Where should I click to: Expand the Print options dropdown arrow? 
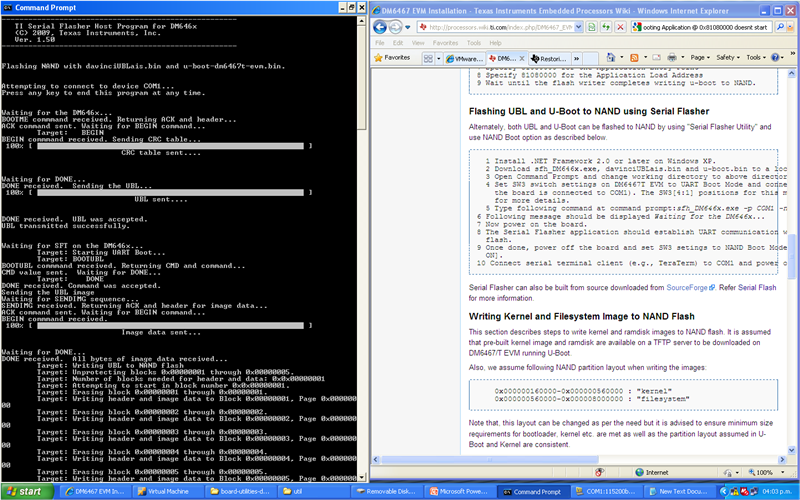(x=682, y=57)
